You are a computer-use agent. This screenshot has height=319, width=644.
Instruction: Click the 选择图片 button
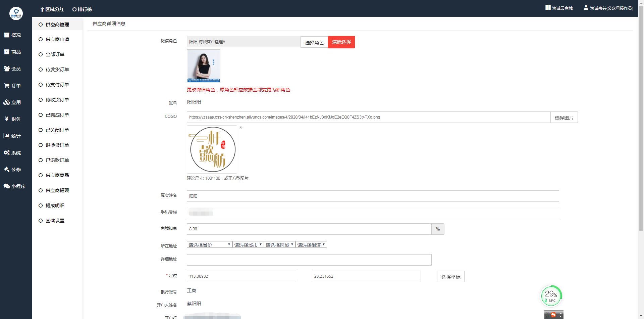[x=564, y=117]
